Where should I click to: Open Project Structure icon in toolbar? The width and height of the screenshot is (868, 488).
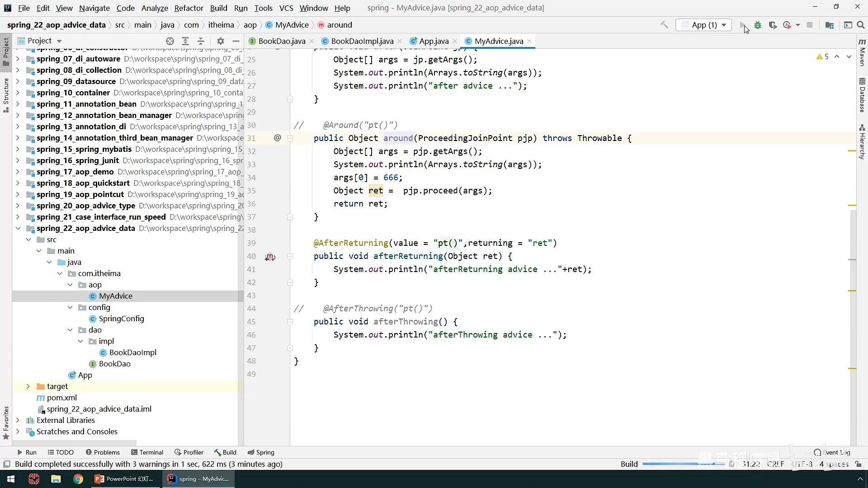pyautogui.click(x=829, y=25)
